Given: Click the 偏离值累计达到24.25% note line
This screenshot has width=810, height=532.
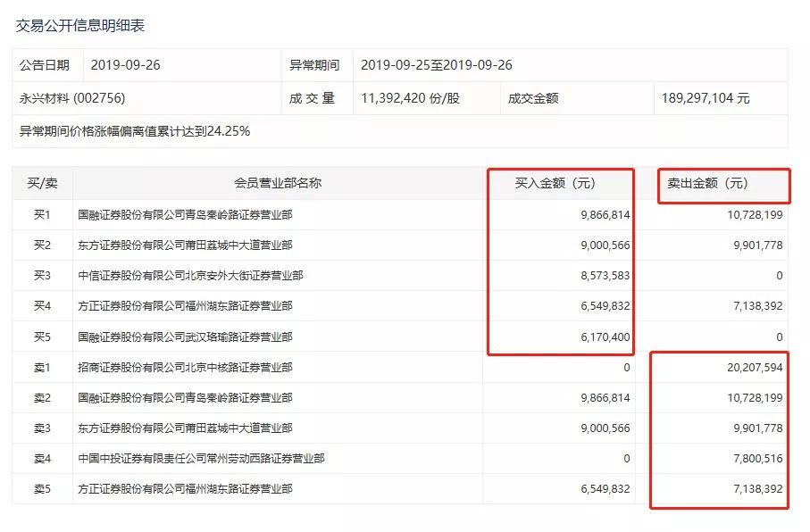Looking at the screenshot, I should click(x=134, y=131).
